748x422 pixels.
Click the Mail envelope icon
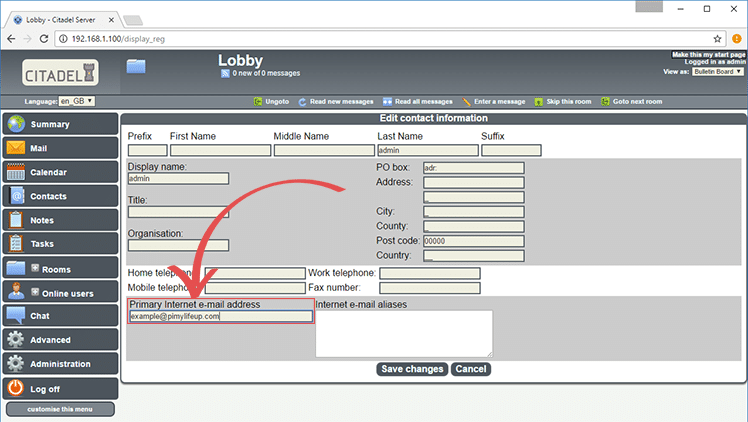point(16,148)
